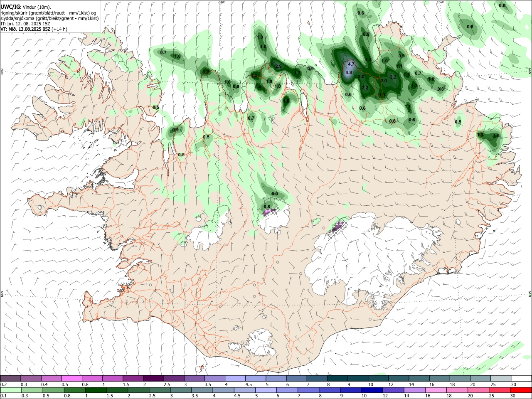
Task: Click the 1.0 value on the far-east coast
Action: 496,135
